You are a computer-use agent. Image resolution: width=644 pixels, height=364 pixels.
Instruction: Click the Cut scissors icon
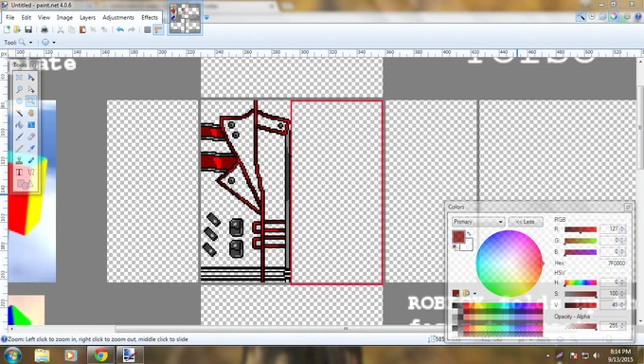[61, 29]
